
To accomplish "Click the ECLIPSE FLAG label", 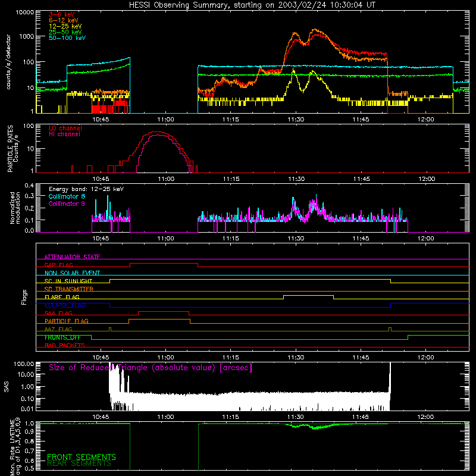I will pos(65,305).
